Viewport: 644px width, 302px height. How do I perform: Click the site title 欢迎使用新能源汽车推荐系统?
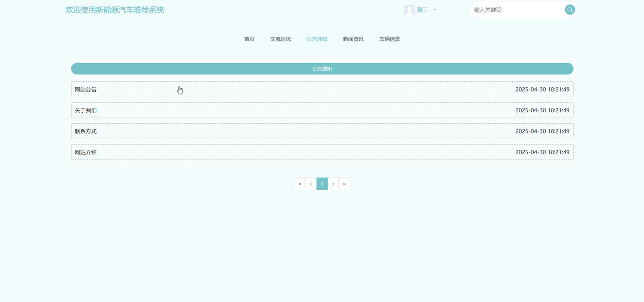coord(115,10)
